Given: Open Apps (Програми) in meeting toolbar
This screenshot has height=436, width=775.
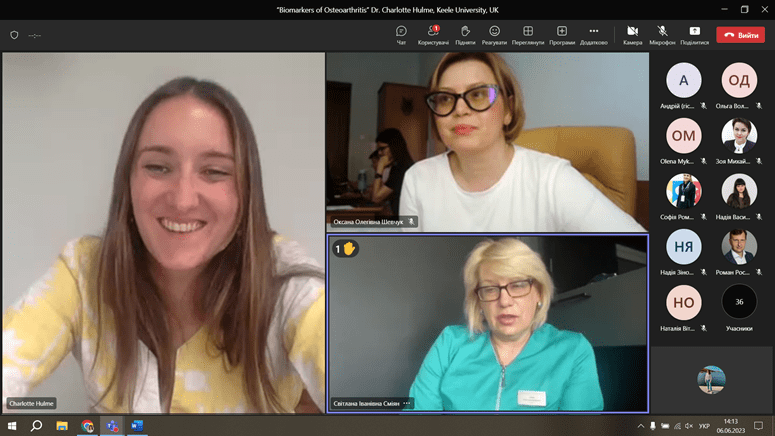Looking at the screenshot, I should tap(562, 34).
